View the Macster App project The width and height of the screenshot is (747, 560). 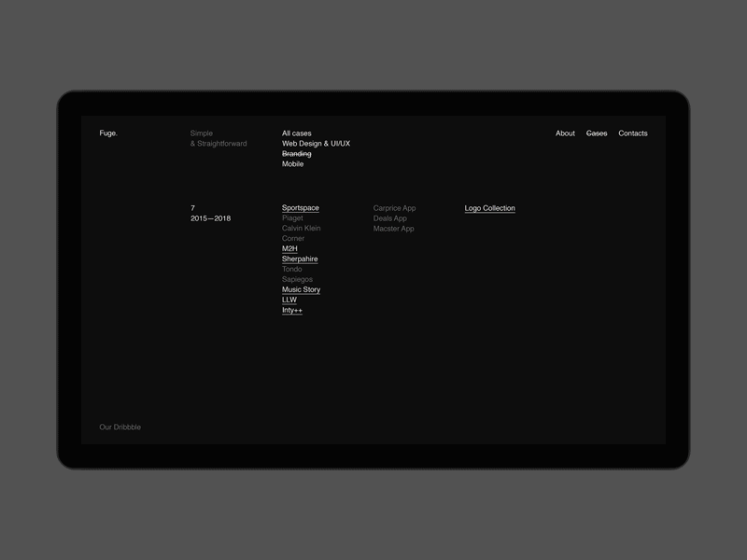pos(394,228)
